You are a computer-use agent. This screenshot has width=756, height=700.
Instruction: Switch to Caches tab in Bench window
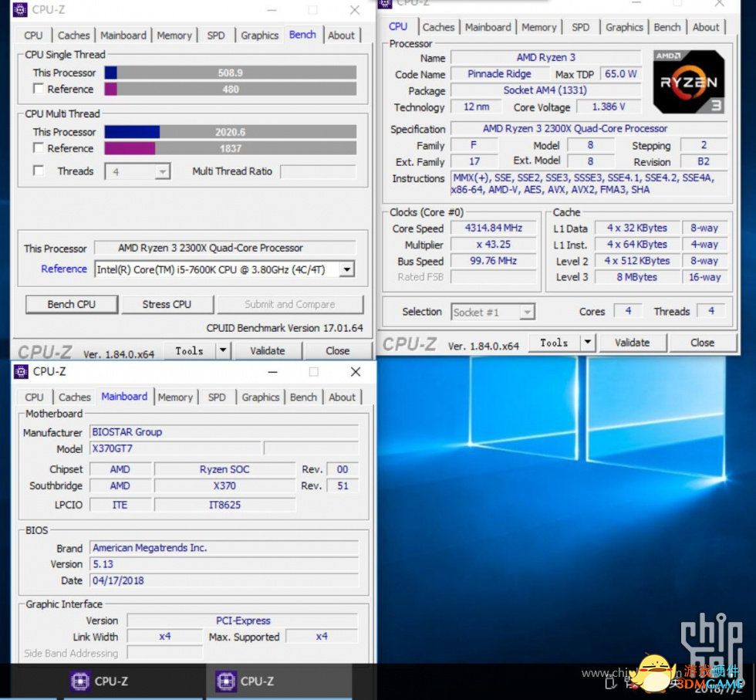point(74,36)
